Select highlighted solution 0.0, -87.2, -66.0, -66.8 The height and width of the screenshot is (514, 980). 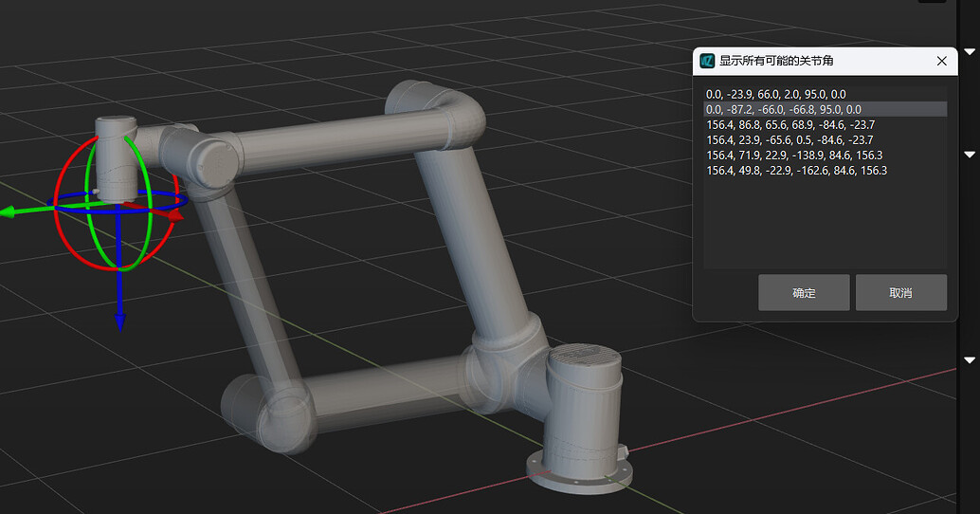[x=782, y=110]
